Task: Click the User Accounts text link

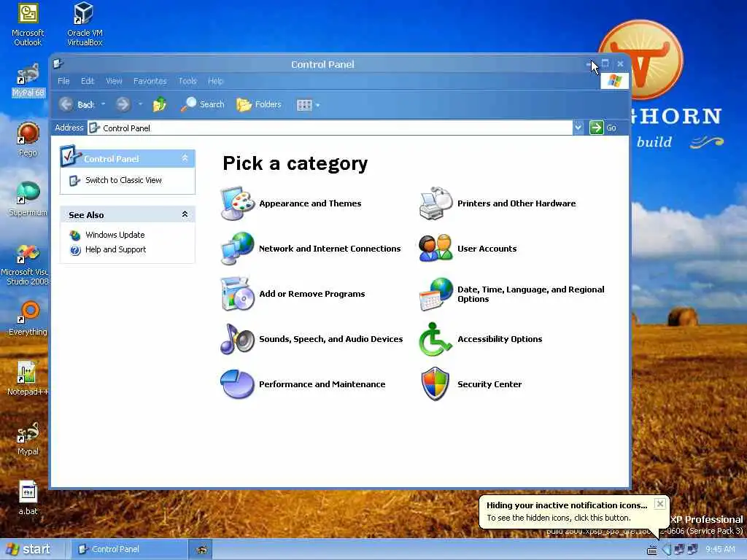Action: [487, 249]
